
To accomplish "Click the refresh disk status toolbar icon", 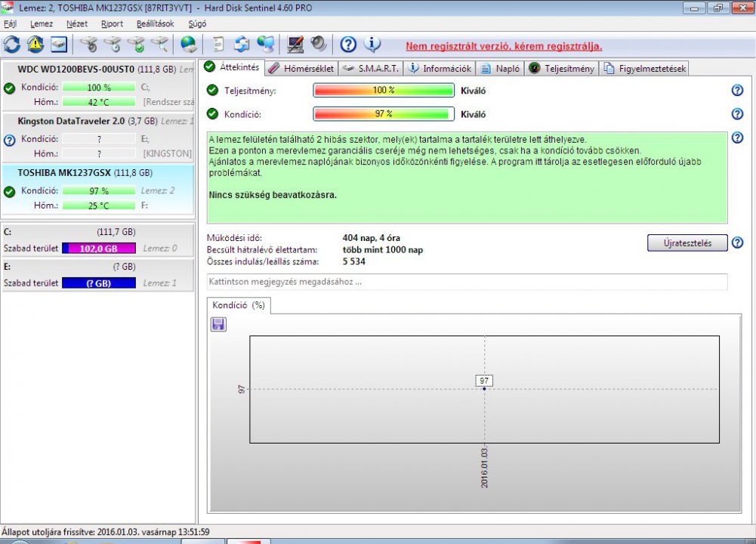I will pyautogui.click(x=12, y=45).
